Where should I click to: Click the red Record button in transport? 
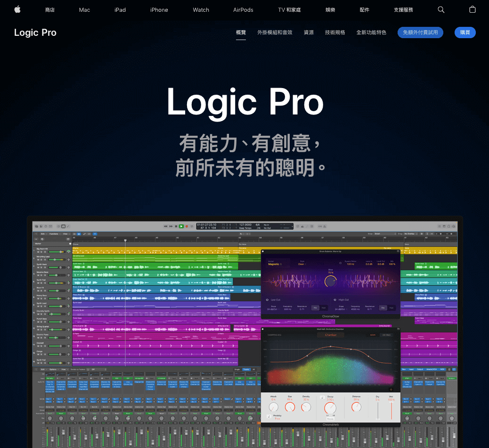187,226
